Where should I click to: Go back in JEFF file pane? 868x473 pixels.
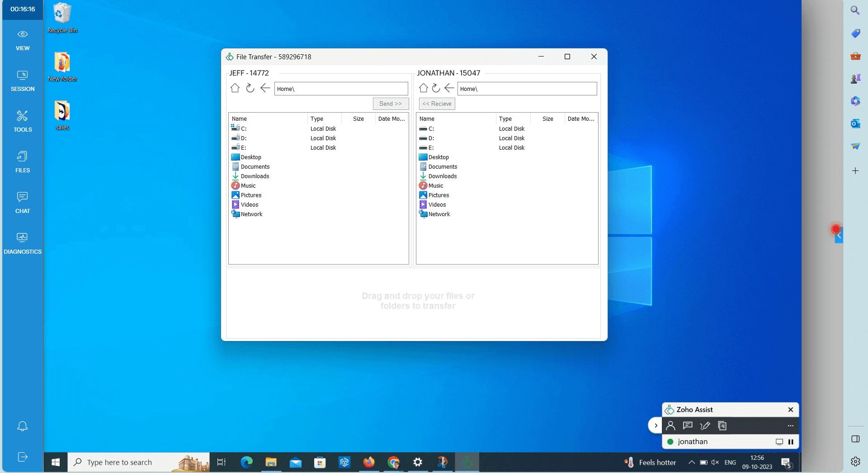[265, 88]
